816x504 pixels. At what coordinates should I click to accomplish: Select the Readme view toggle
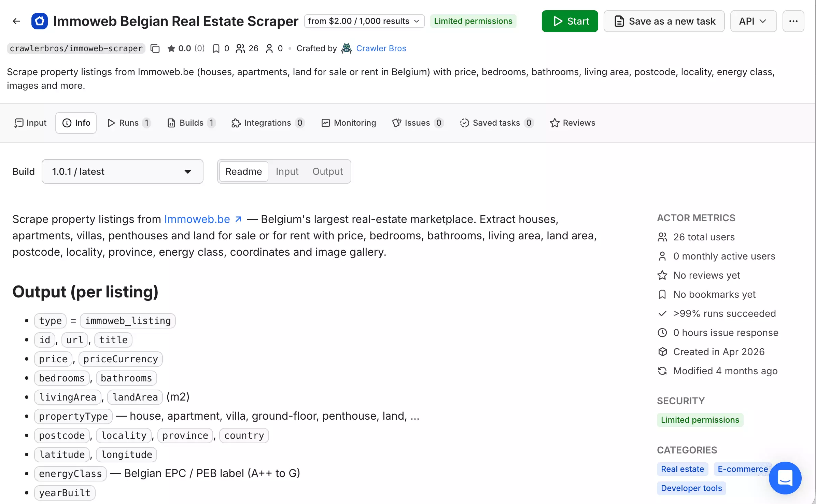243,171
